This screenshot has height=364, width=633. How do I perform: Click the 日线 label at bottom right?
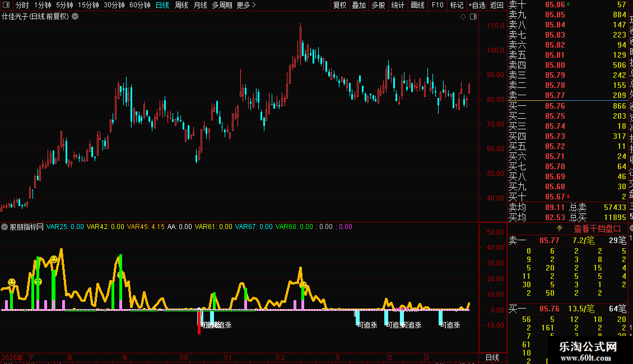tap(492, 357)
